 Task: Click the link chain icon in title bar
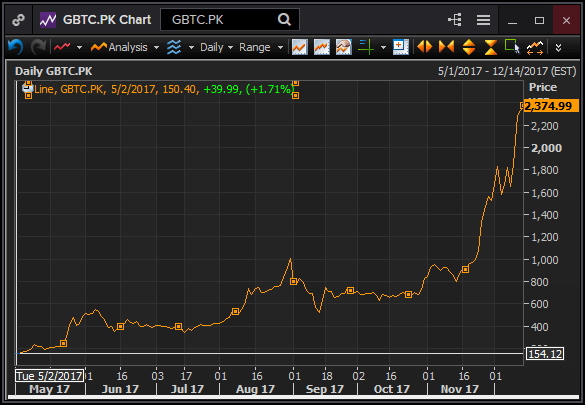point(18,20)
